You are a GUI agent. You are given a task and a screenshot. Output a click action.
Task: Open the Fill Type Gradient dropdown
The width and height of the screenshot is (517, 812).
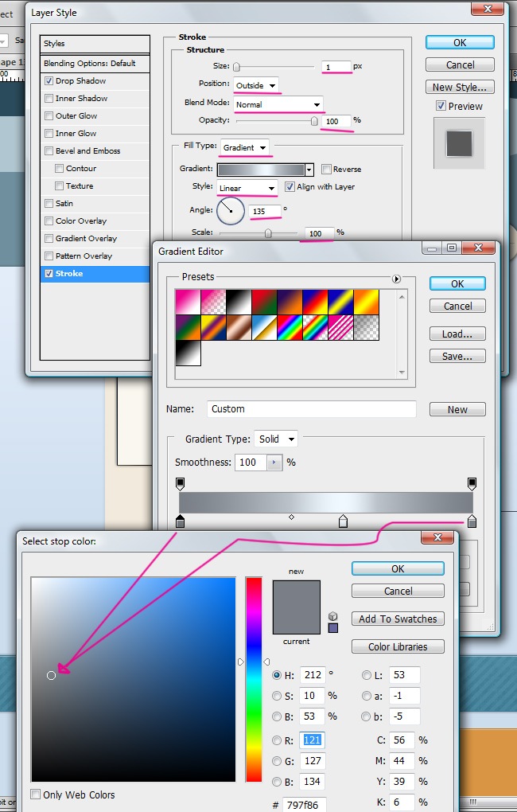point(245,147)
